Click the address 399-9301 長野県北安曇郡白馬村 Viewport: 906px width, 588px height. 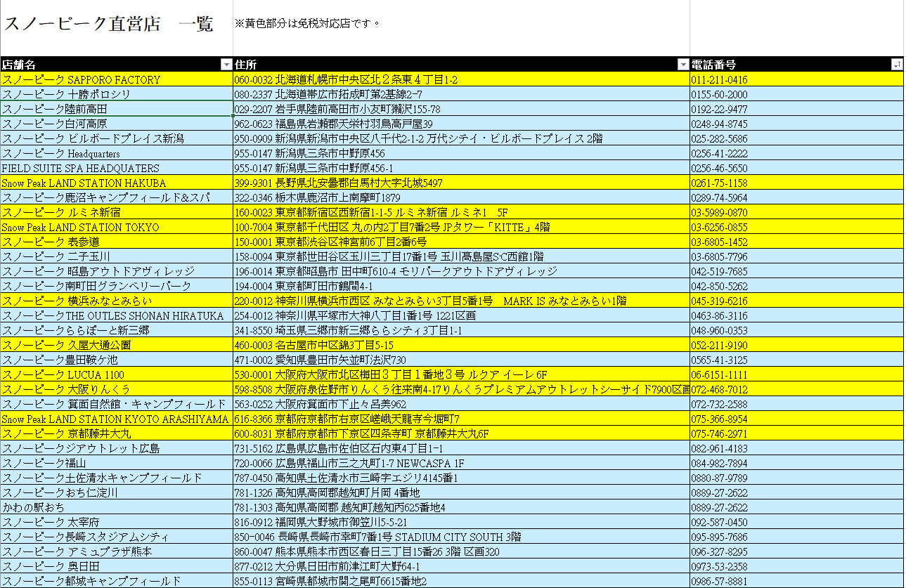(x=461, y=183)
